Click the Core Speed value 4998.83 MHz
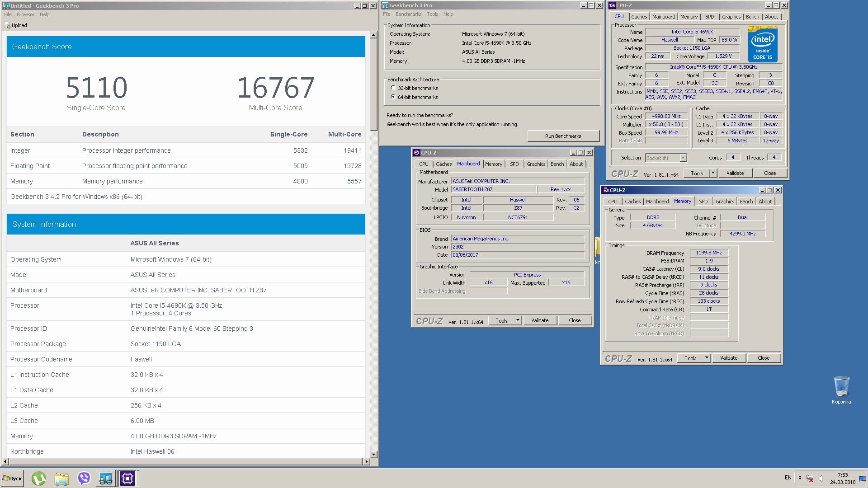The height and width of the screenshot is (488, 868). (x=666, y=116)
